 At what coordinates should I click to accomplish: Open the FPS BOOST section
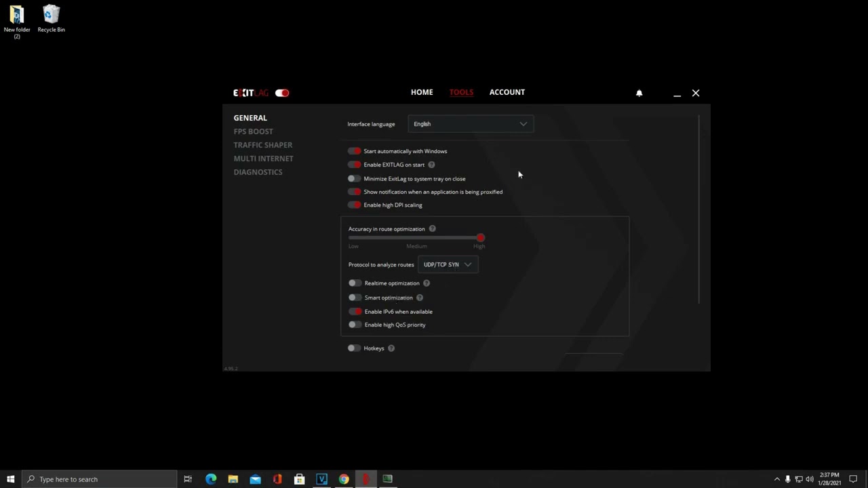coord(254,131)
